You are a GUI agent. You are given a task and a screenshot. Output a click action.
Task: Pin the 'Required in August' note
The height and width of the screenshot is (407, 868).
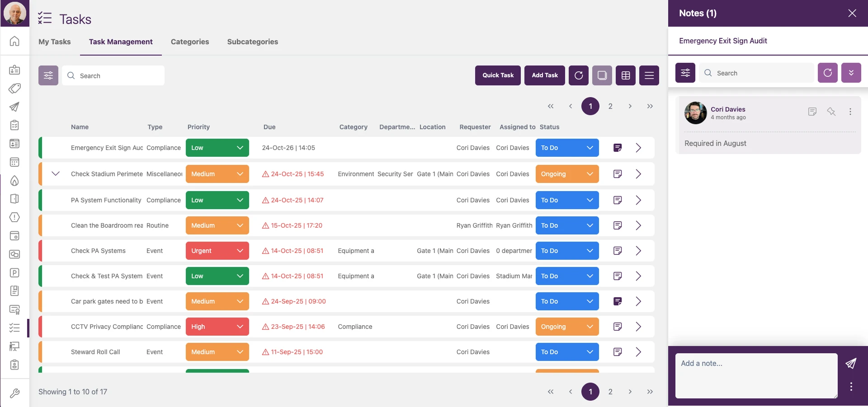[x=831, y=112]
